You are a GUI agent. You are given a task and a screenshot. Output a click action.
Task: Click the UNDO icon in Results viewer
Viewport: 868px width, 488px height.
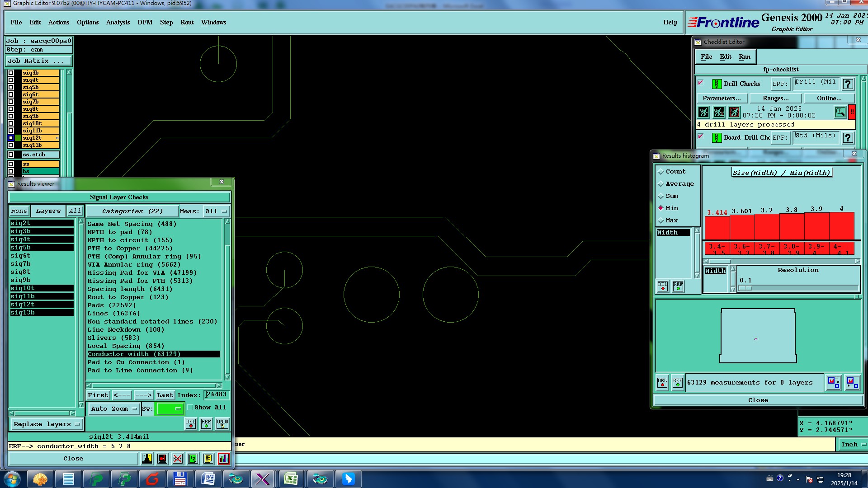pyautogui.click(x=222, y=424)
